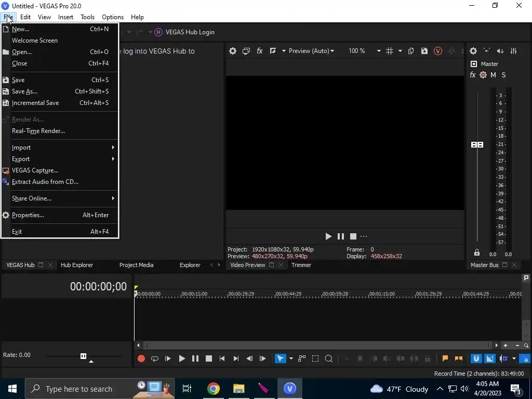The height and width of the screenshot is (399, 532).
Task: Open edit tool dropdown arrow
Action: coord(291,358)
